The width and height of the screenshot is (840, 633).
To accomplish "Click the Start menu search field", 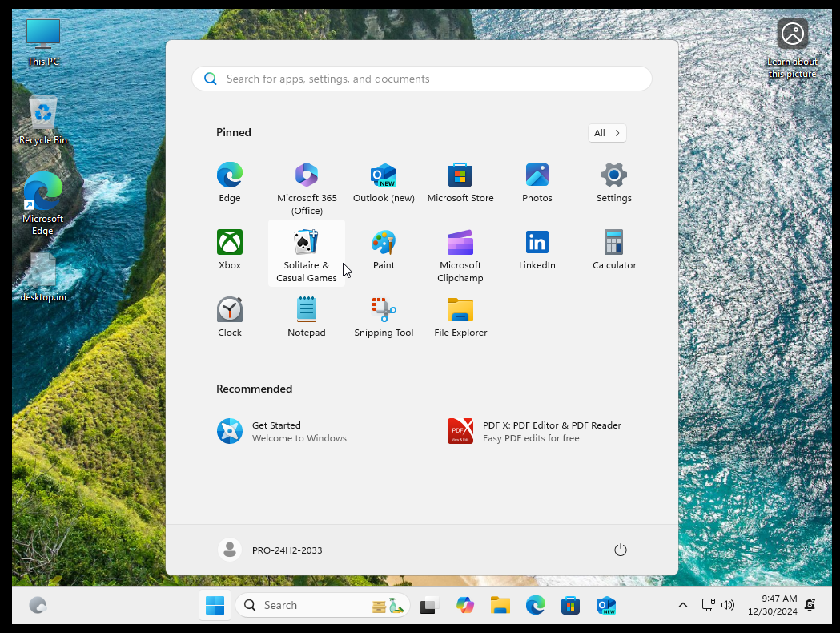I will point(422,79).
